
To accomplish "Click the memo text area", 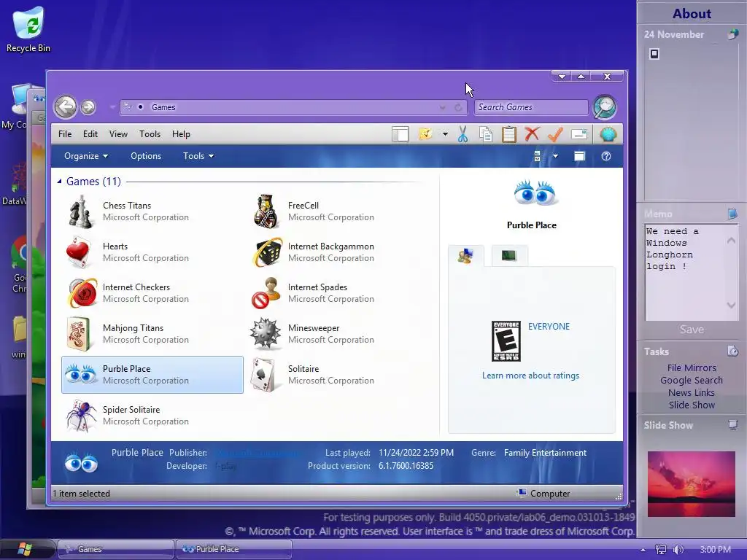I will 685,273.
